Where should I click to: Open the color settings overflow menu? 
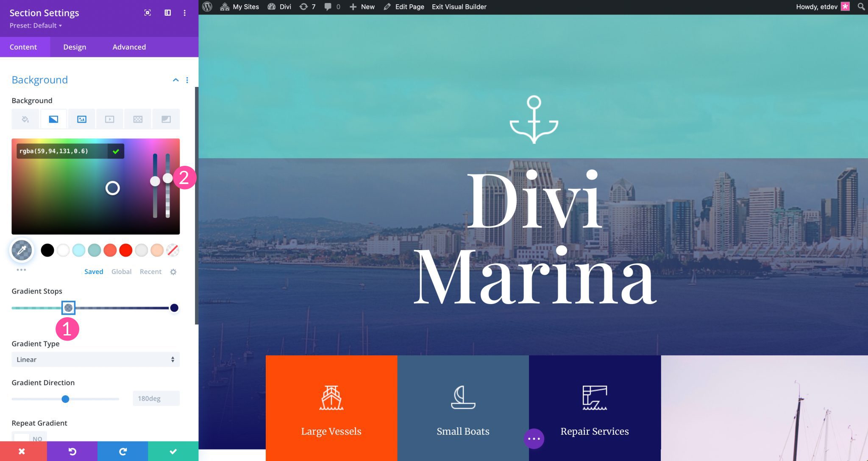(x=21, y=271)
